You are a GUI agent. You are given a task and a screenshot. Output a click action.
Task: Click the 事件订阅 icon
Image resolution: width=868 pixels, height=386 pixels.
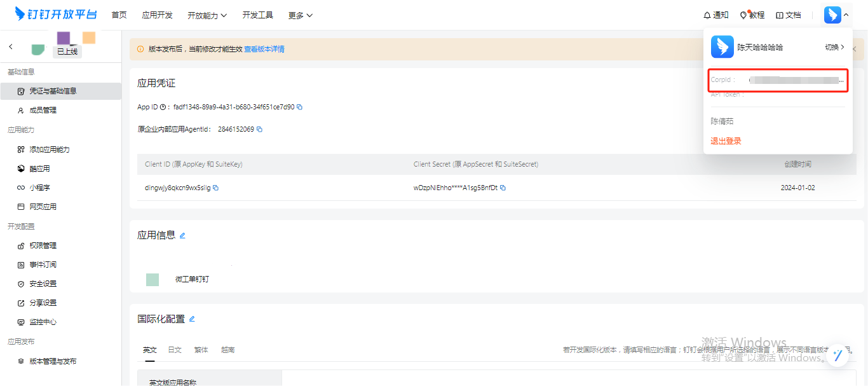click(21, 265)
